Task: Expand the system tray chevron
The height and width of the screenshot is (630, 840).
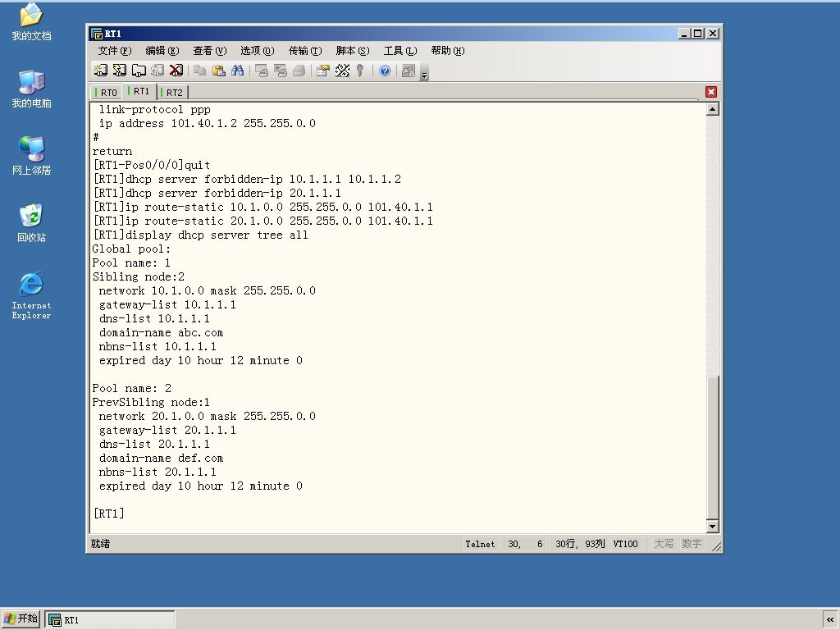Action: pyautogui.click(x=830, y=619)
